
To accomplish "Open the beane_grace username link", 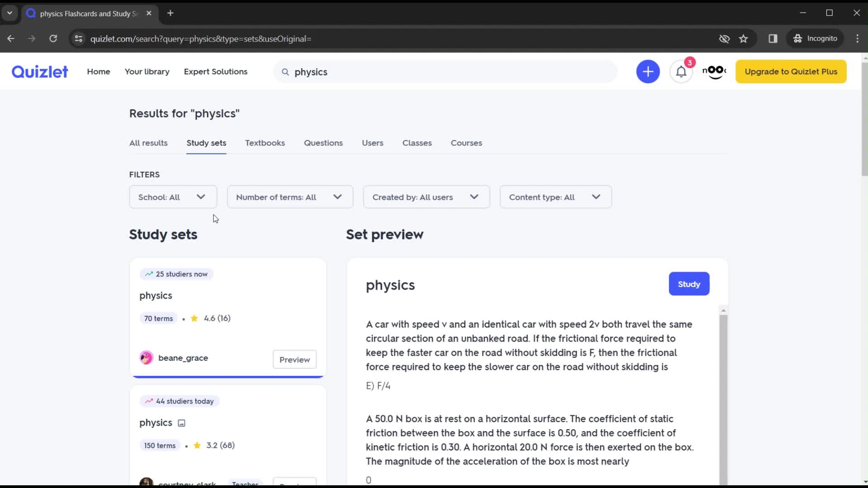I will 183,358.
